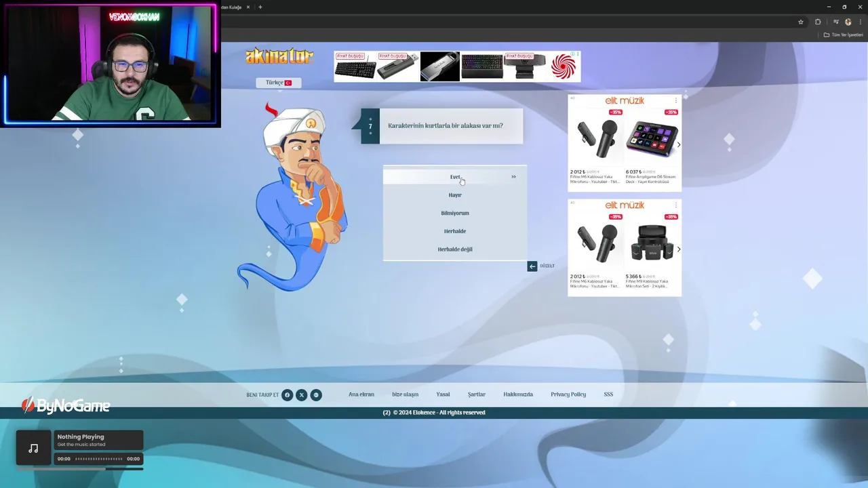Click the bottom elit müzik ad logo
This screenshot has width=868, height=488.
pyautogui.click(x=625, y=205)
